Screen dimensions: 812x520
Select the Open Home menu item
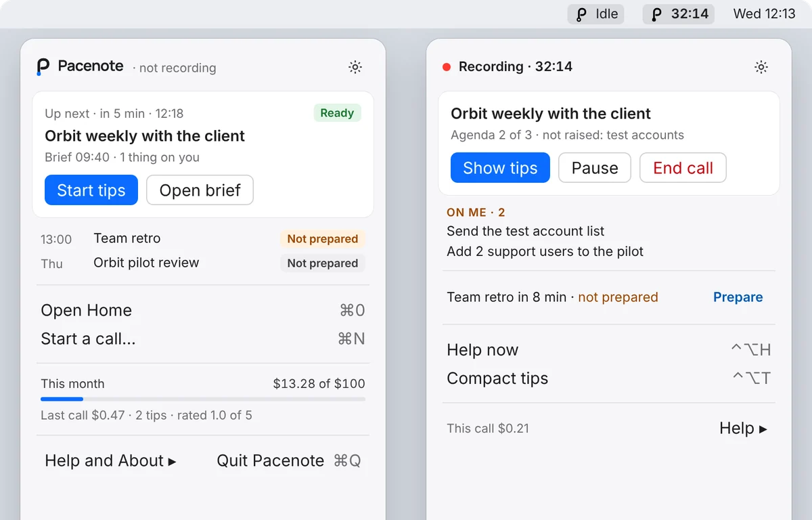click(203, 311)
